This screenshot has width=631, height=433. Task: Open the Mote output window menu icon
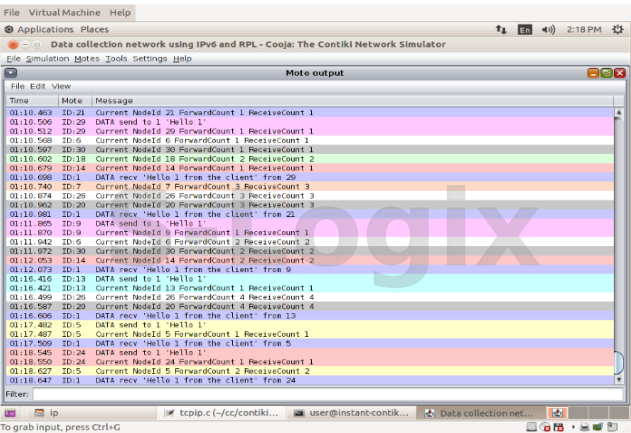pos(11,73)
